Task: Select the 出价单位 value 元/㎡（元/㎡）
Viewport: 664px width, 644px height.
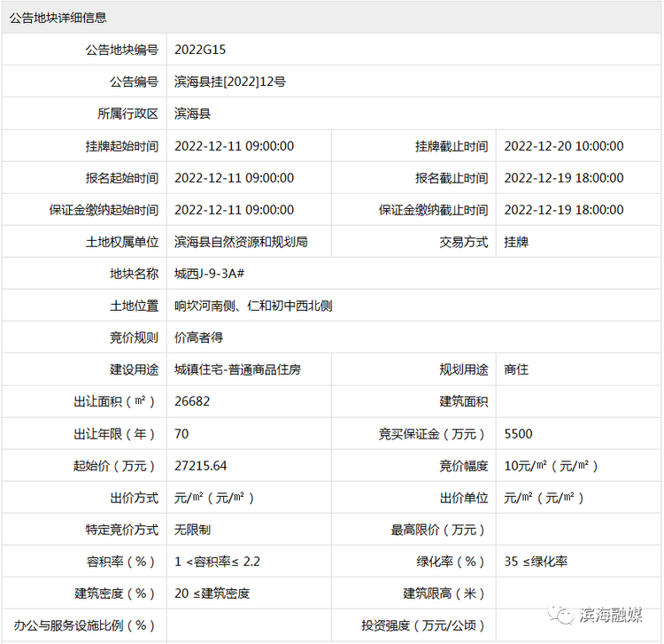Action: (544, 498)
